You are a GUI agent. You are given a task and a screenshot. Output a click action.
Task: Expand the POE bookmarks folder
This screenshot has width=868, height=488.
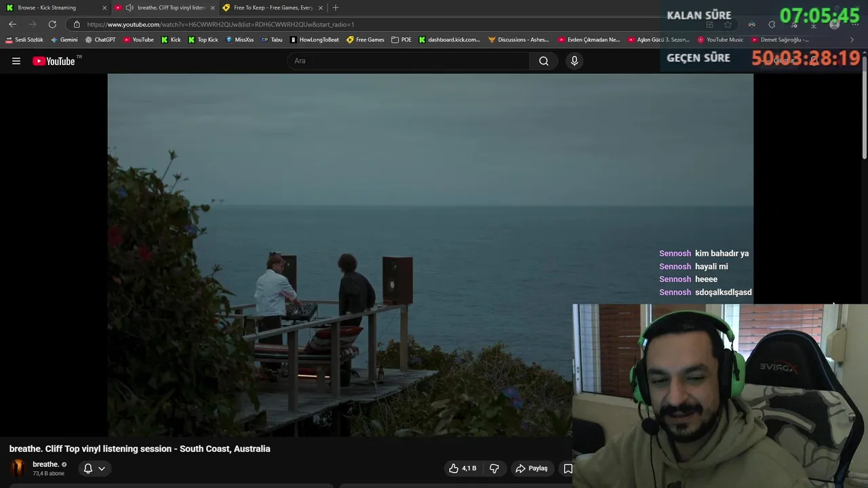point(401,40)
